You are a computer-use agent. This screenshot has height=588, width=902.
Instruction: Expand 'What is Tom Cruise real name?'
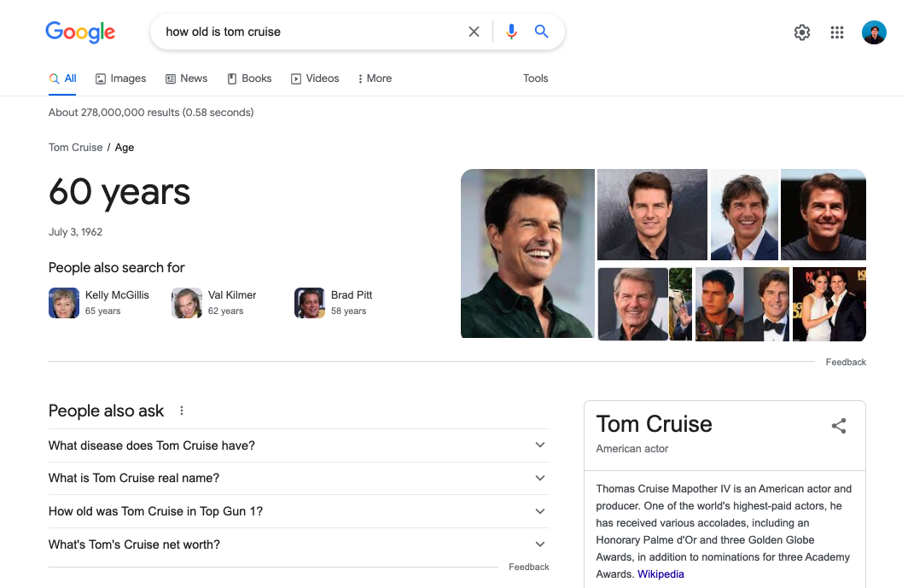[x=299, y=478]
